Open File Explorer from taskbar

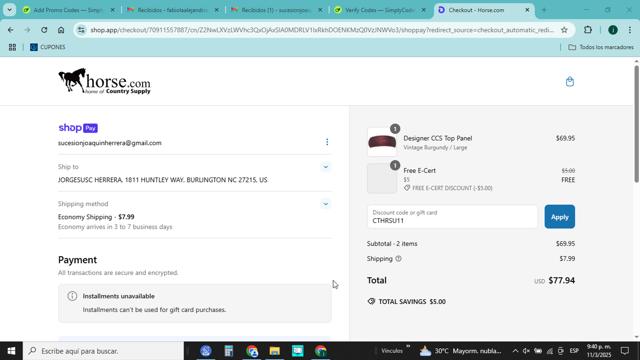click(x=275, y=351)
